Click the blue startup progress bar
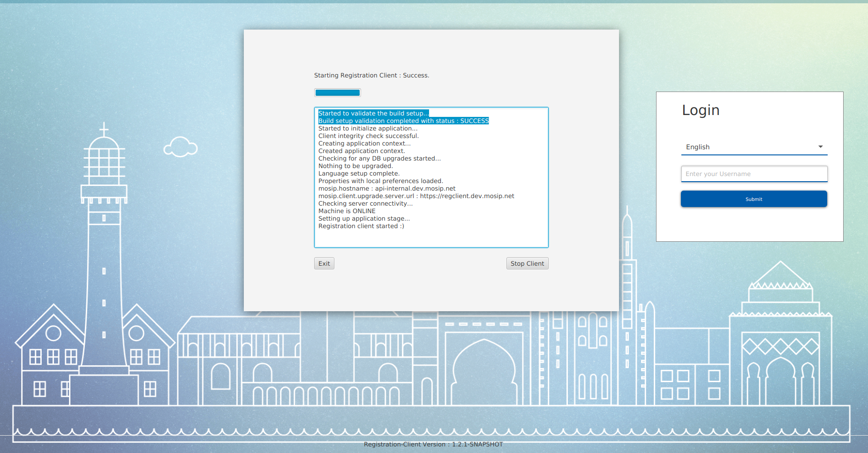Viewport: 868px width, 453px height. coord(338,93)
